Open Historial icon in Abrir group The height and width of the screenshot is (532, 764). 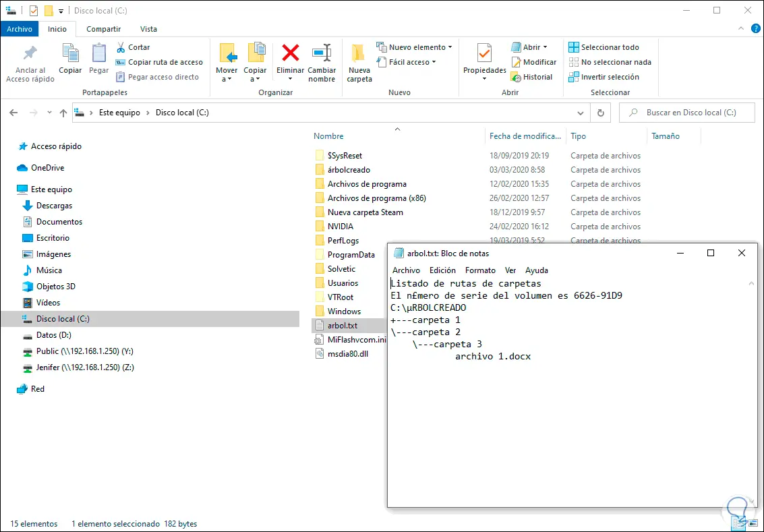click(x=516, y=77)
